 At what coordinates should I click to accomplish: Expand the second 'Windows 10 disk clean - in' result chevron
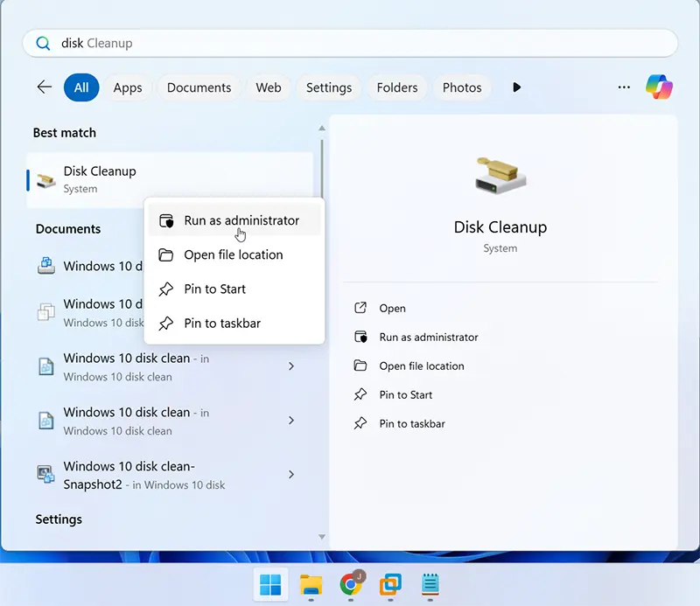291,421
